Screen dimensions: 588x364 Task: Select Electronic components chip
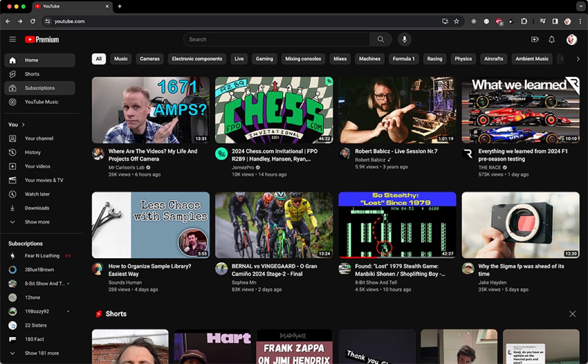[197, 59]
